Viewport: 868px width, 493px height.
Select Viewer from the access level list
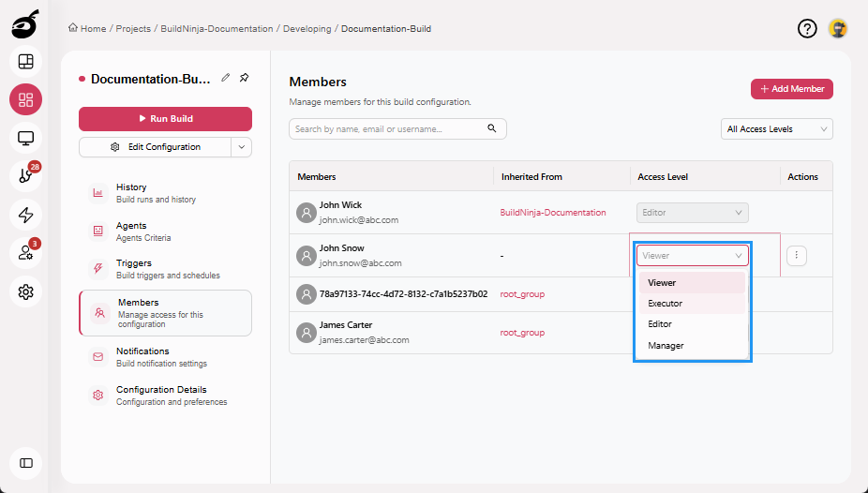click(x=693, y=283)
